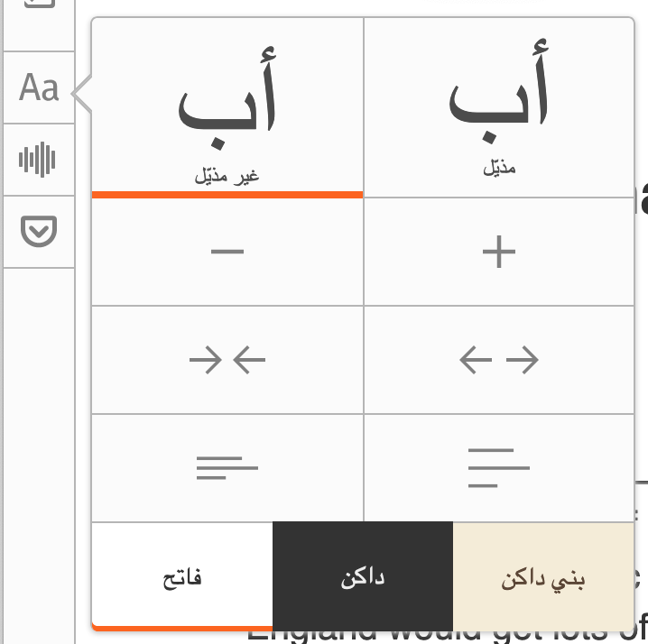Decrease line height with tight-lines icon
Image resolution: width=648 pixels, height=644 pixels.
[x=227, y=468]
